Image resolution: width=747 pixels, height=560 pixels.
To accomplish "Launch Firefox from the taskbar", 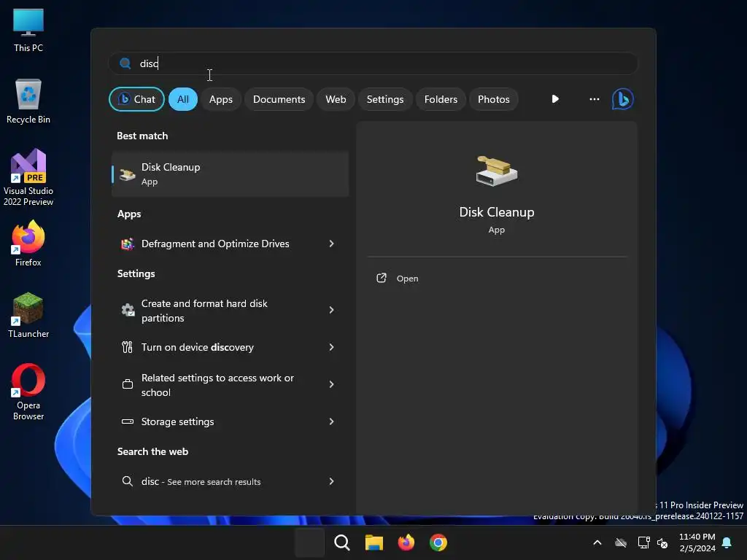I will (406, 542).
